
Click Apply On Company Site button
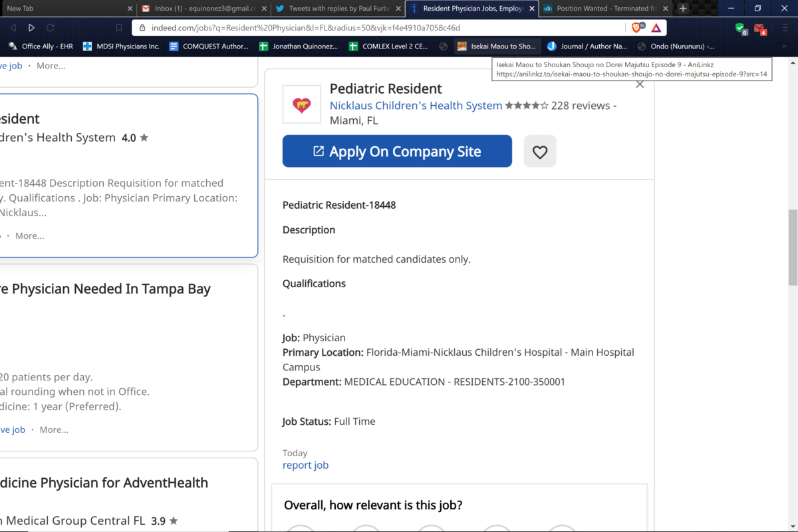pos(397,152)
